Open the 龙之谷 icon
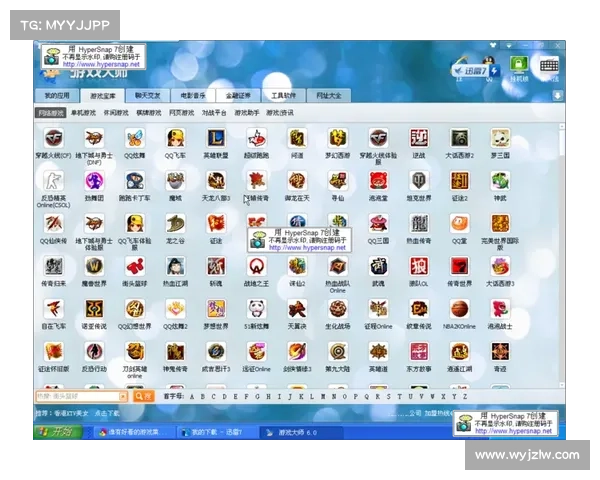 (x=175, y=224)
